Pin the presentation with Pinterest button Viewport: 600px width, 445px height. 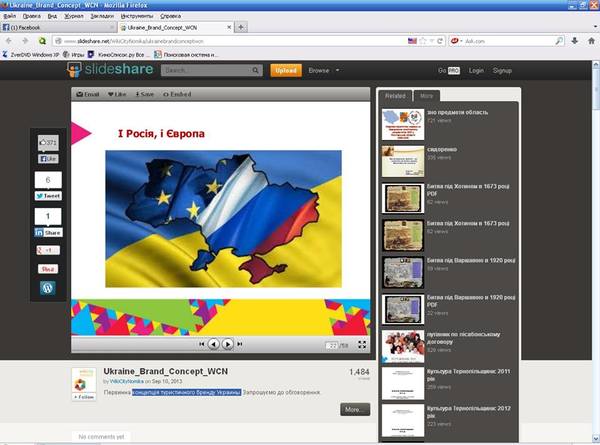[48, 269]
